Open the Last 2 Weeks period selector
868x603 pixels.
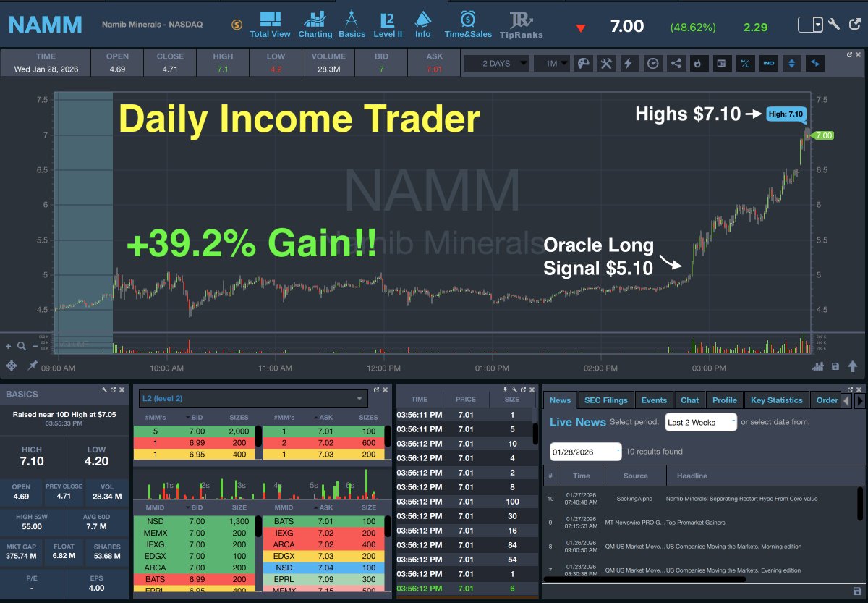[699, 421]
